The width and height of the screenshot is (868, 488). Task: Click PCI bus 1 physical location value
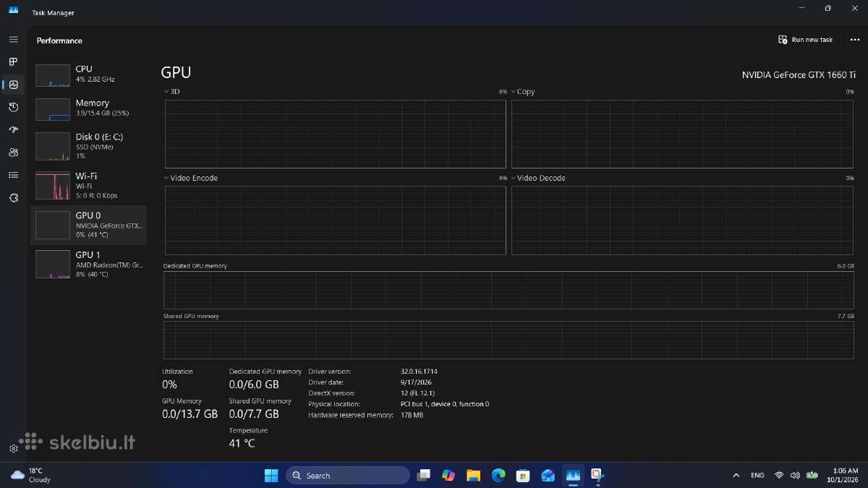click(x=445, y=404)
